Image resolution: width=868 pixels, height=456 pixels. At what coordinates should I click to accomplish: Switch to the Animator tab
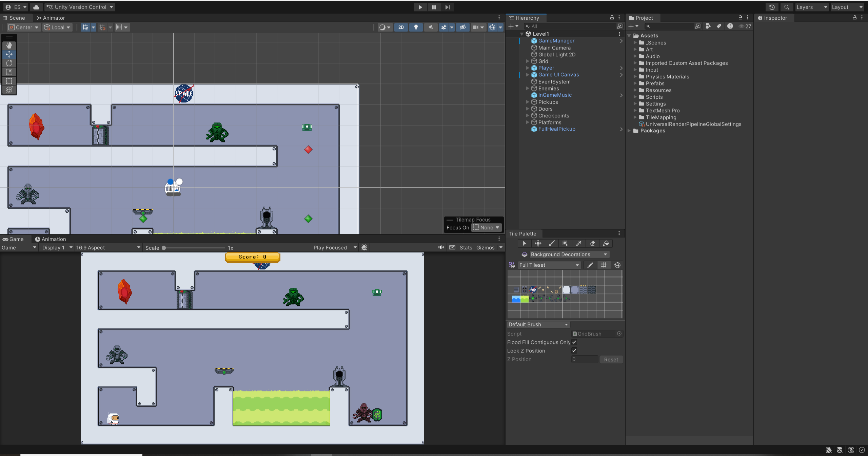click(x=51, y=18)
